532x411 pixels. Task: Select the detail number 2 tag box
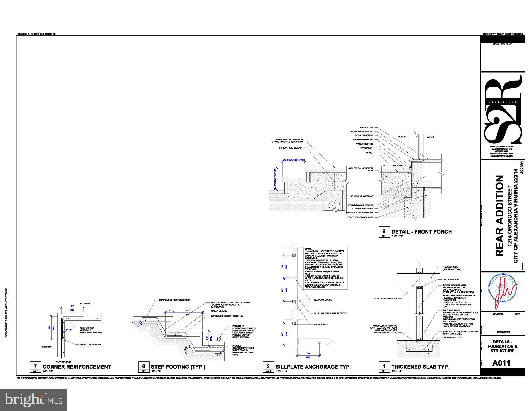click(268, 367)
